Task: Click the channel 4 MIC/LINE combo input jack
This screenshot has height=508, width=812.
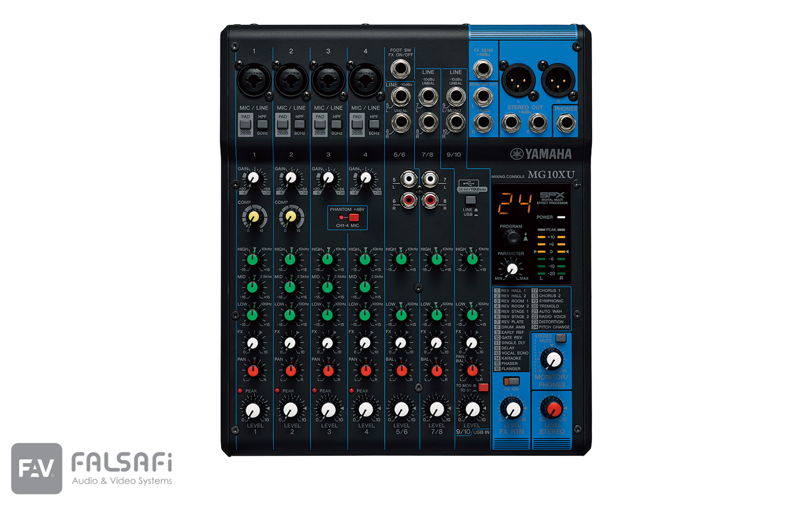Action: tap(365, 80)
